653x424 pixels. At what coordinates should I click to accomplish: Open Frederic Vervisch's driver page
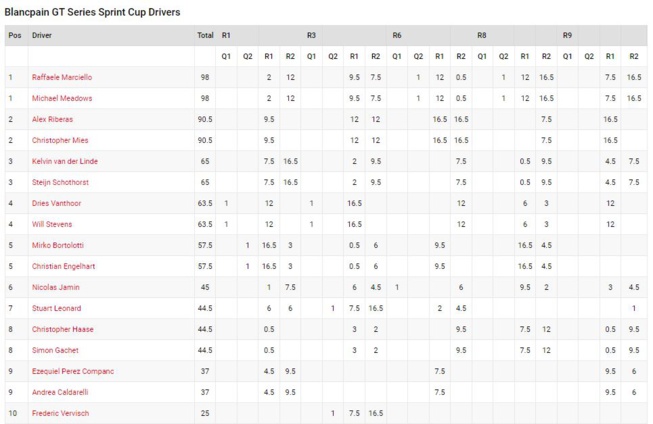coord(59,413)
